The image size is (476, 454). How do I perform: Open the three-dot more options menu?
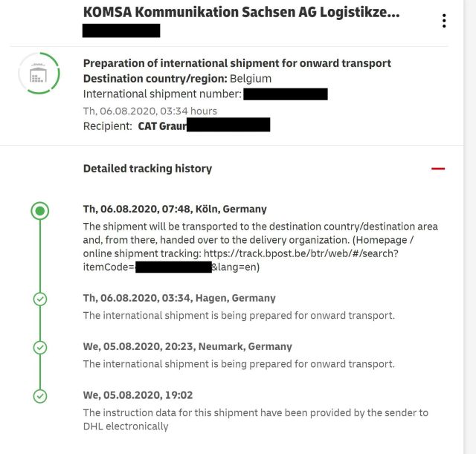tap(444, 21)
